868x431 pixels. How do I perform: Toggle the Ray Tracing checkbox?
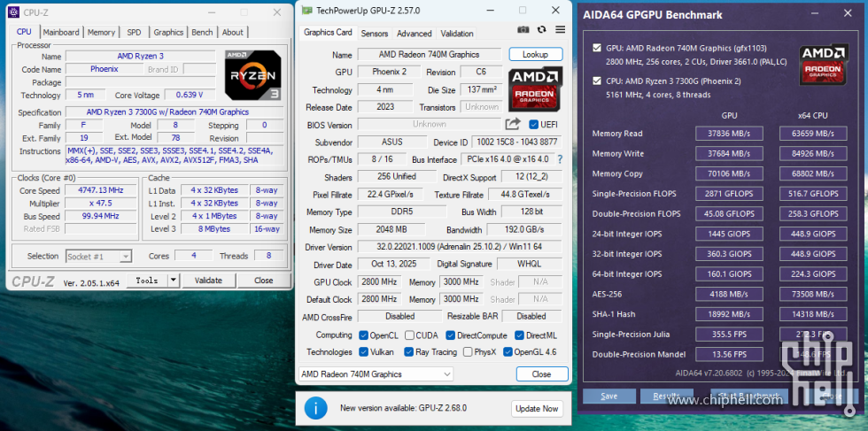click(408, 352)
